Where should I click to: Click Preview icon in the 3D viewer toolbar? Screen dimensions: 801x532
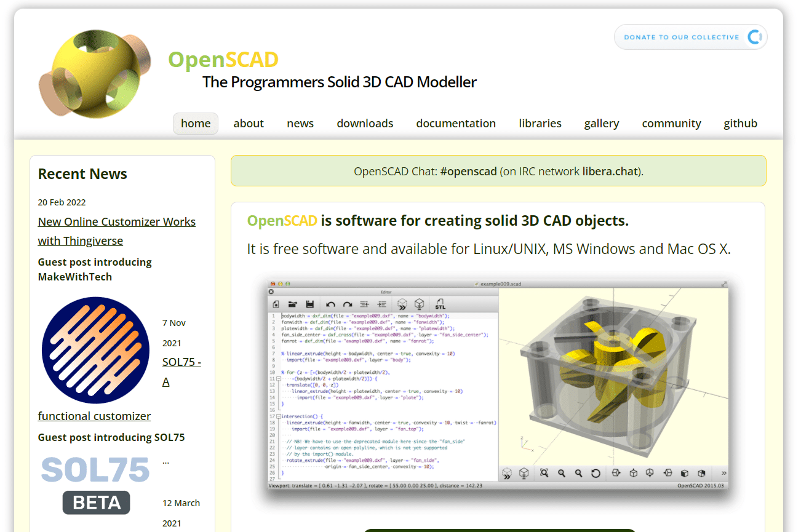(x=507, y=473)
